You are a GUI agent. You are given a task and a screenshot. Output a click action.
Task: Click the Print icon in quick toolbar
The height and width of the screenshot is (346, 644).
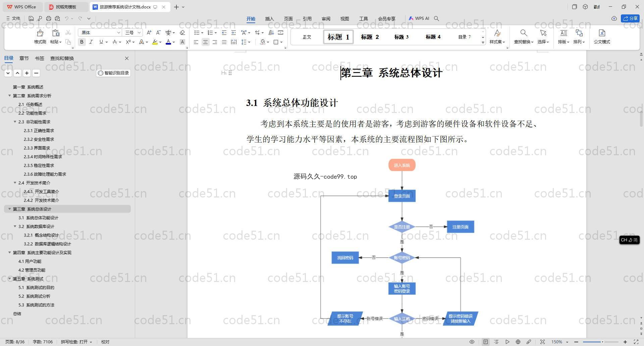pyautogui.click(x=49, y=18)
